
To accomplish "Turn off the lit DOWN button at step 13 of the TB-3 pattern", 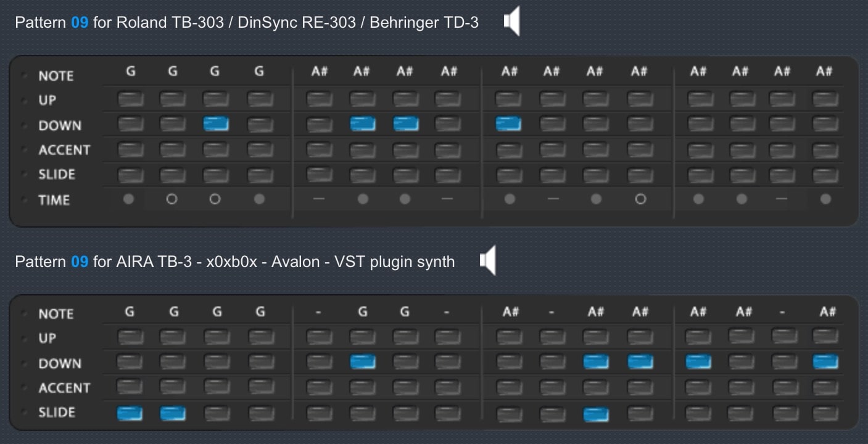I will 698,362.
